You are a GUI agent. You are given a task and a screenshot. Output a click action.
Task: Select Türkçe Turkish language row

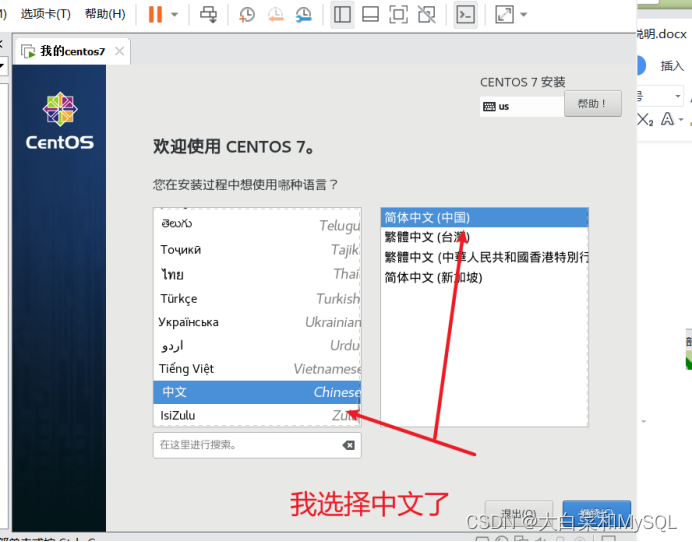point(257,299)
